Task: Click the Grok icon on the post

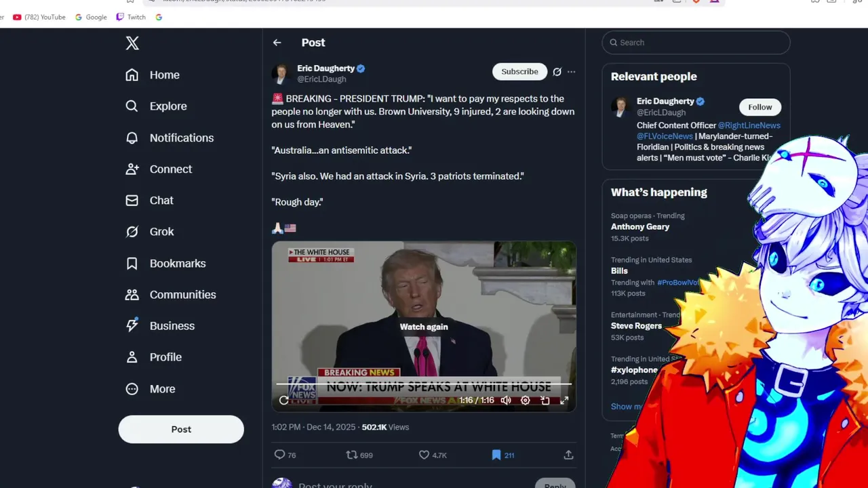Action: point(557,71)
